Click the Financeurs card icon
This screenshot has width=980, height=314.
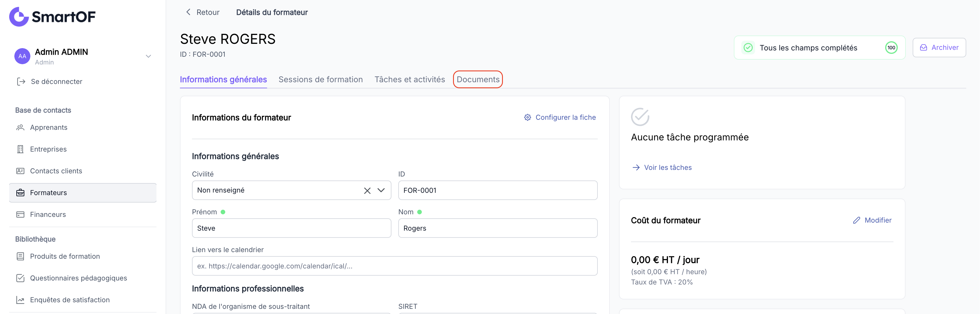coord(20,214)
